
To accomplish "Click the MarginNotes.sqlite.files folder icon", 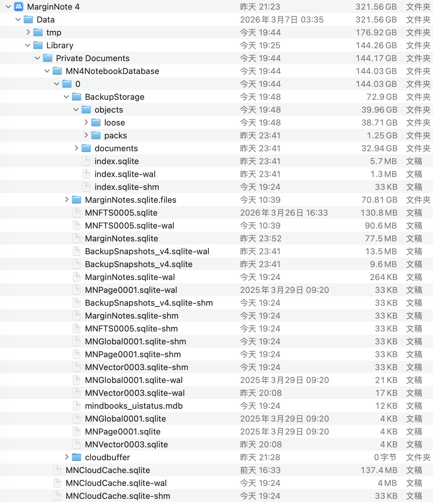I will tap(77, 200).
